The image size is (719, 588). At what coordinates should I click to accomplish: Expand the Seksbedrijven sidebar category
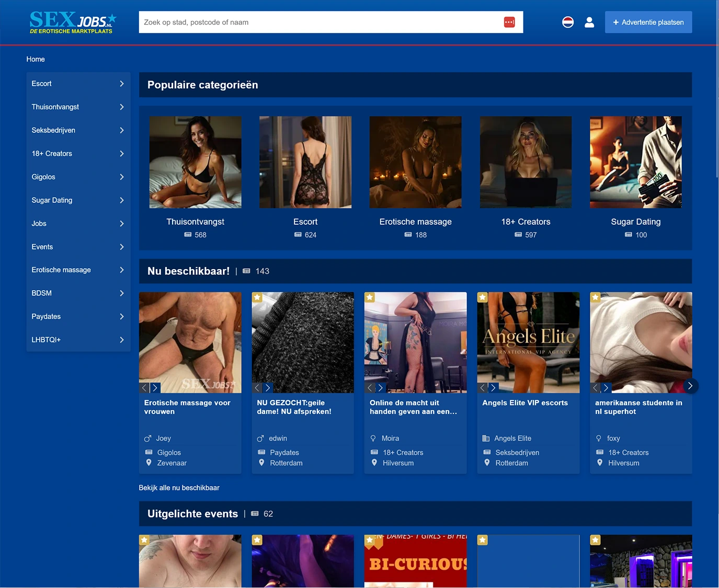tap(78, 130)
